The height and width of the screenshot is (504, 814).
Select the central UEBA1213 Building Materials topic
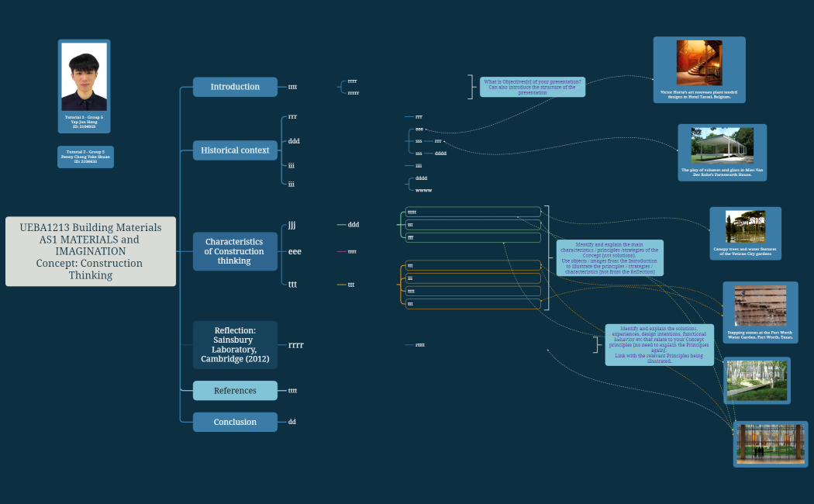point(91,251)
